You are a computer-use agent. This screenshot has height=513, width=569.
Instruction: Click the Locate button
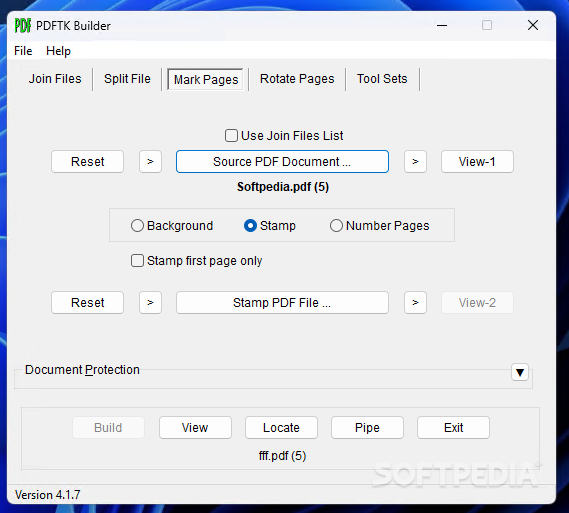281,428
